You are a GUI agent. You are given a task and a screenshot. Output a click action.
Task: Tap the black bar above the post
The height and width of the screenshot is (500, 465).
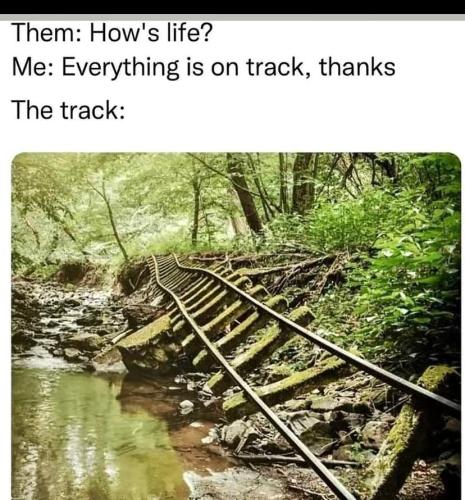pos(232,7)
